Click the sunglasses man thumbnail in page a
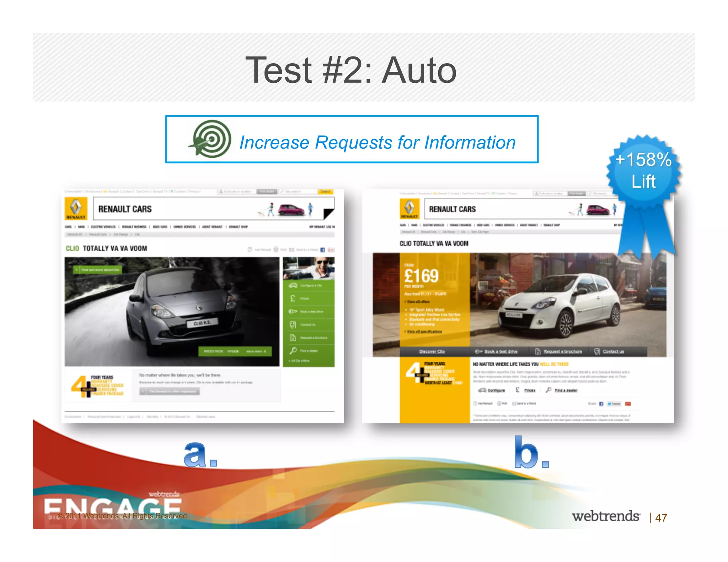The width and height of the screenshot is (728, 562). (309, 269)
